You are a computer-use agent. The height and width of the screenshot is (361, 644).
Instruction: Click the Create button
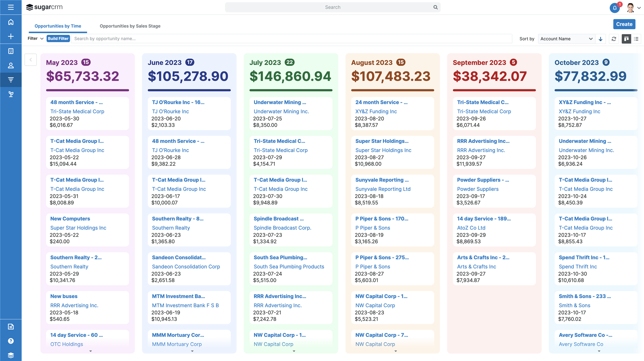[x=624, y=24]
